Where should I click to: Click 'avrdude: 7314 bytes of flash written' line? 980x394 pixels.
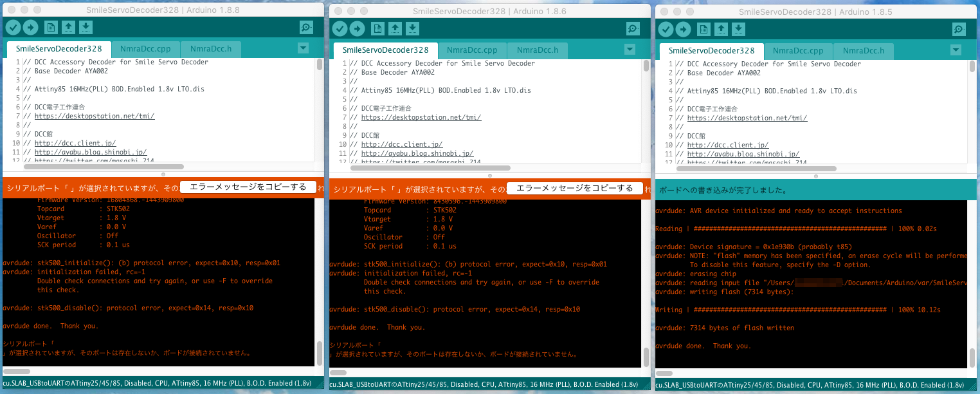click(725, 328)
